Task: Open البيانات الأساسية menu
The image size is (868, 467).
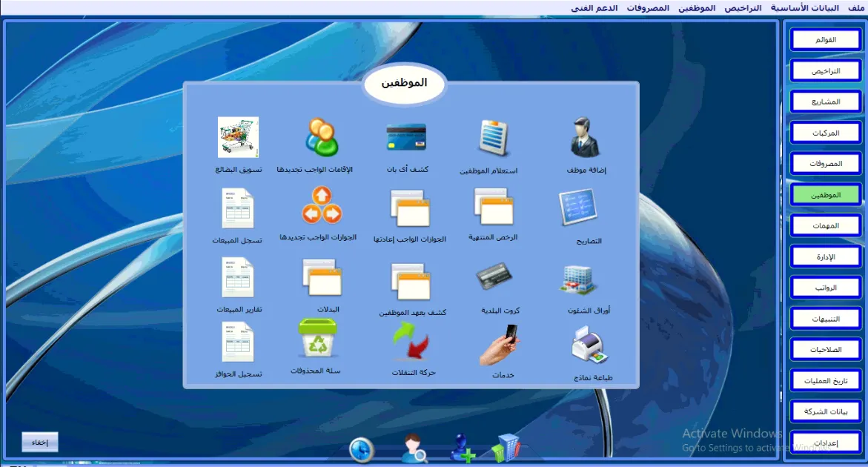Action: [x=804, y=7]
